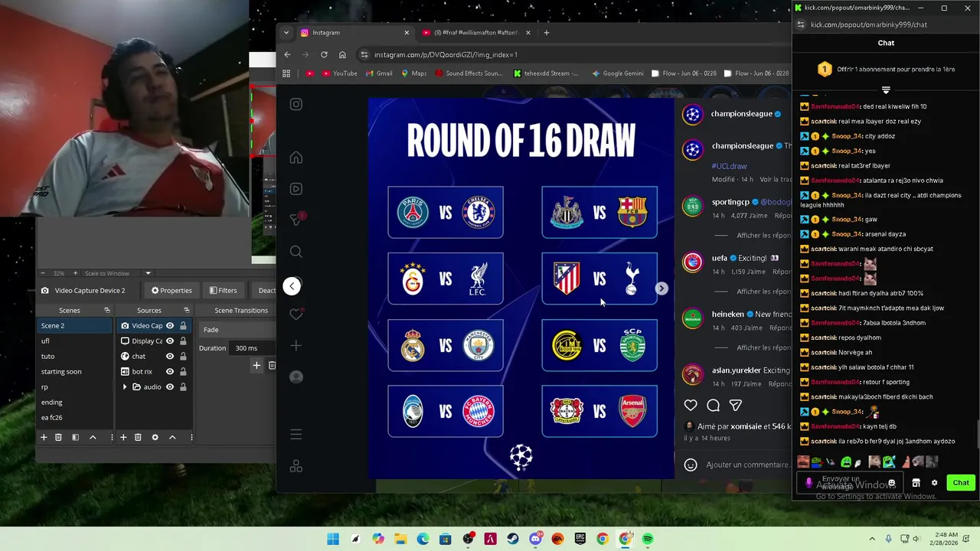The width and height of the screenshot is (980, 551).
Task: Select the ufl scene
Action: click(x=75, y=341)
